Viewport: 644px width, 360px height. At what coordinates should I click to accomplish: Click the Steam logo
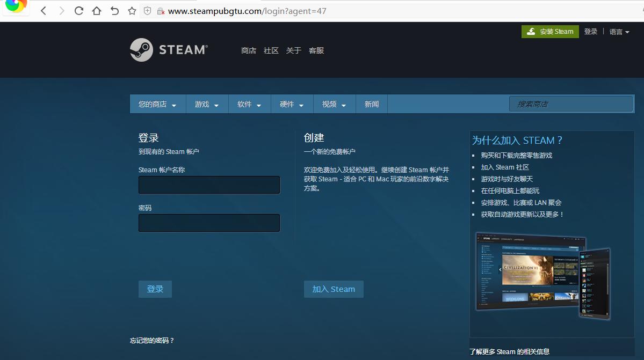point(168,49)
